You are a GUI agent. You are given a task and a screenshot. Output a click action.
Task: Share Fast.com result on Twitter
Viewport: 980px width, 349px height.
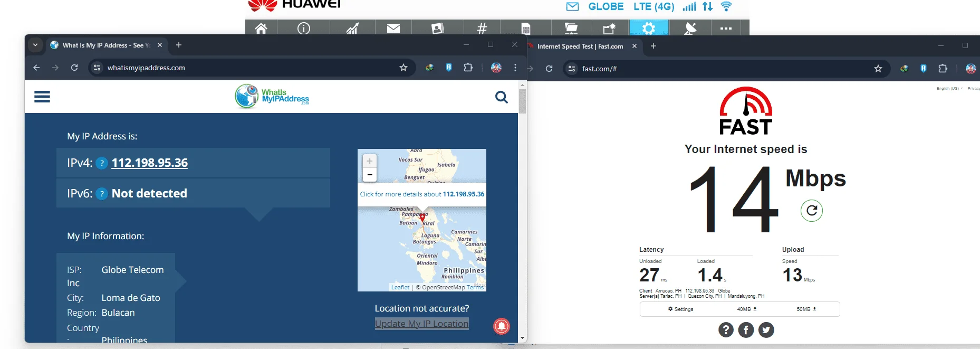click(766, 330)
